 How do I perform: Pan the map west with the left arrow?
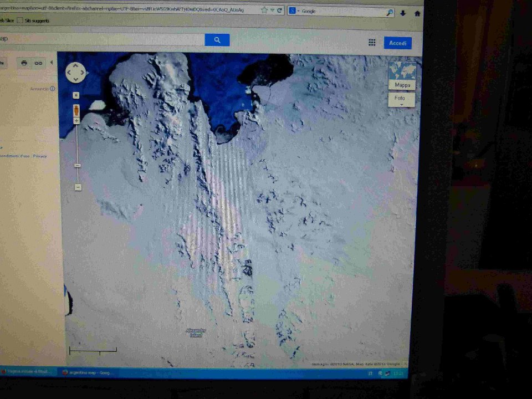coord(69,72)
